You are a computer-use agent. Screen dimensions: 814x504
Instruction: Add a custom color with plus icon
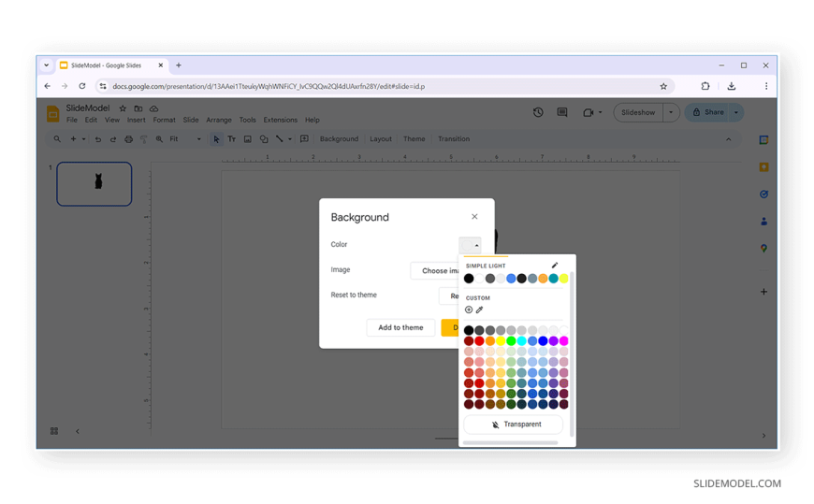(x=469, y=310)
